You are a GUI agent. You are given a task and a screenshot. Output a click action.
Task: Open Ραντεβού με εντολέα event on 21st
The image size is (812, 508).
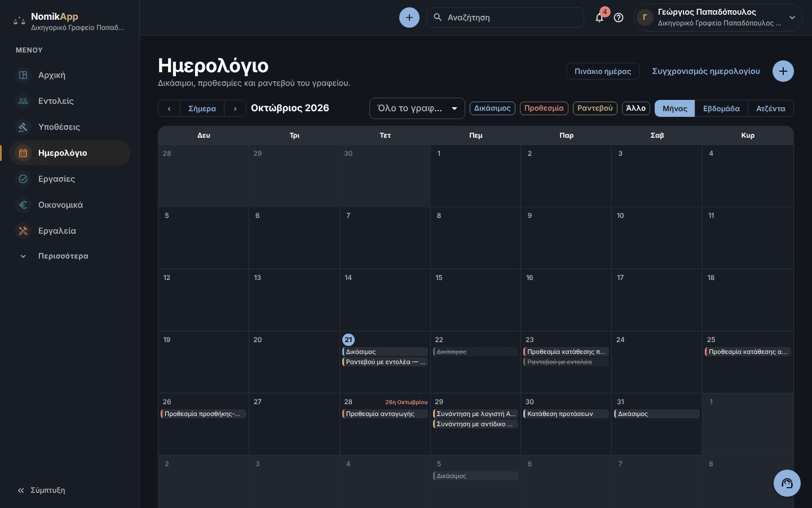pyautogui.click(x=385, y=362)
